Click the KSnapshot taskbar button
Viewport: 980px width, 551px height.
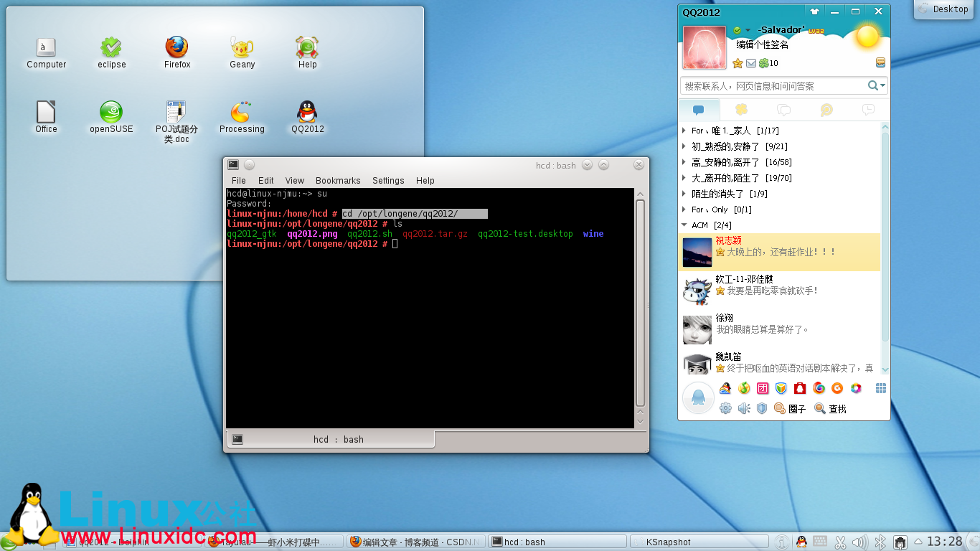pyautogui.click(x=668, y=542)
